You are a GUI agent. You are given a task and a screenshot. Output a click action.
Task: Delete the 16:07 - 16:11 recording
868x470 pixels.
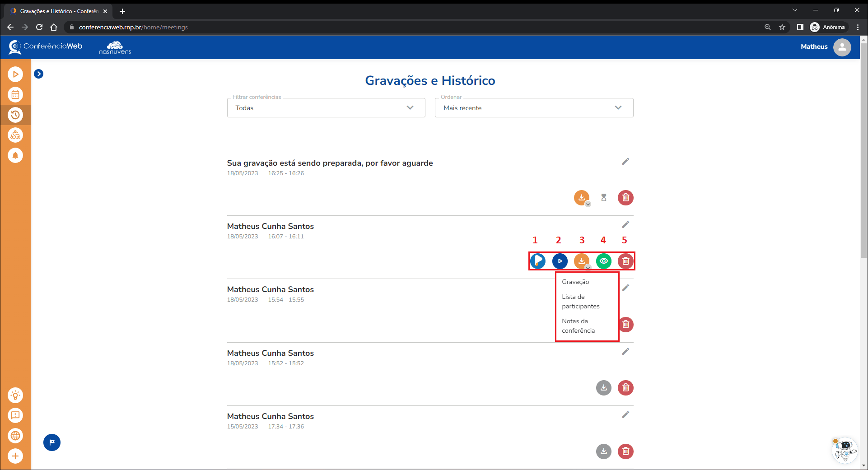(x=625, y=261)
